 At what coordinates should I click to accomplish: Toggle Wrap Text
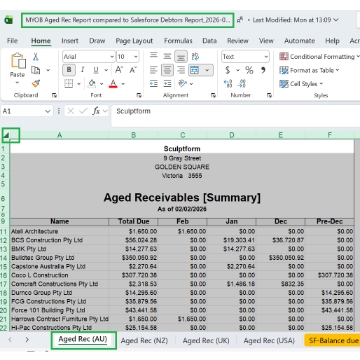196,56
